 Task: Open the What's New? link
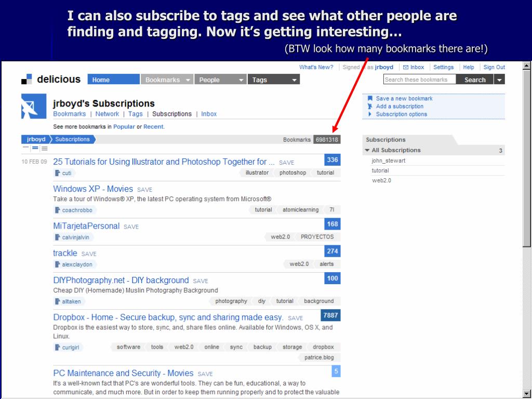tap(316, 67)
